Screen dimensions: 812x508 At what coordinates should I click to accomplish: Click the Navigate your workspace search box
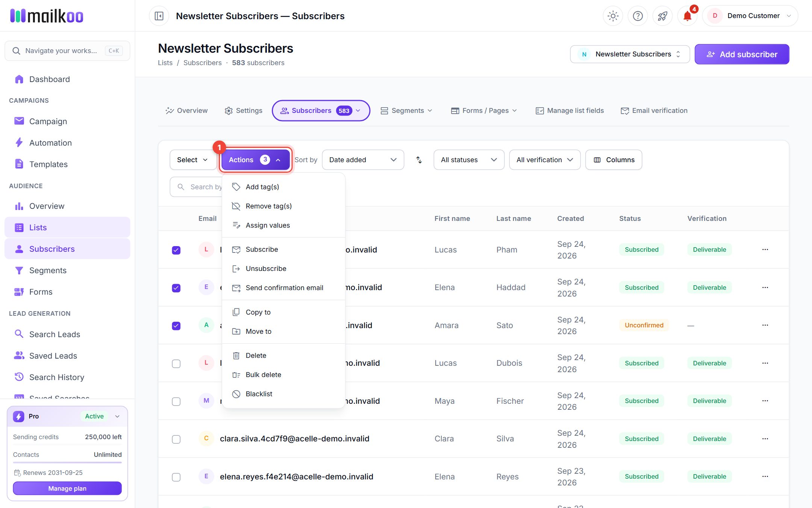click(x=67, y=51)
